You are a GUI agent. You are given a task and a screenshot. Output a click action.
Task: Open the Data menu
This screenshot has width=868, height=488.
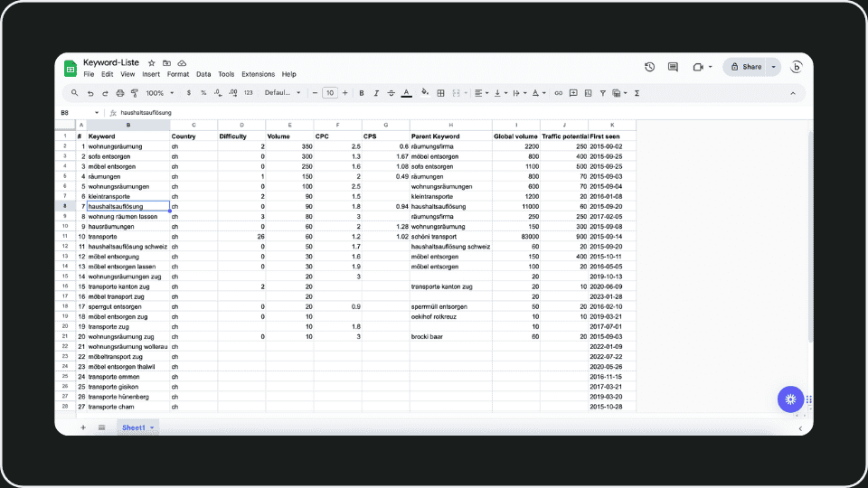[x=203, y=74]
